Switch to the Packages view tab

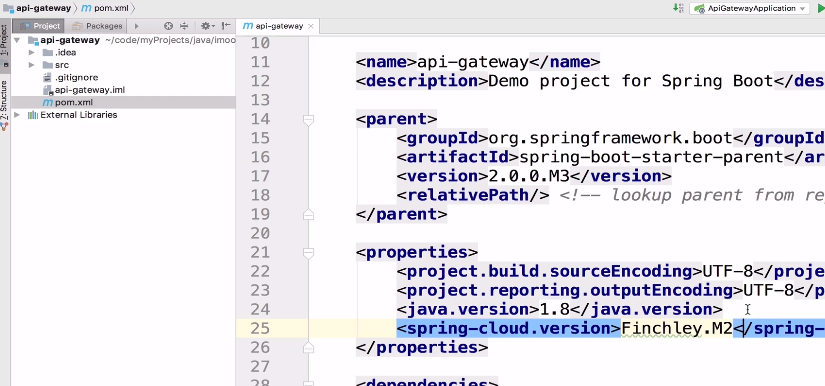coord(97,26)
